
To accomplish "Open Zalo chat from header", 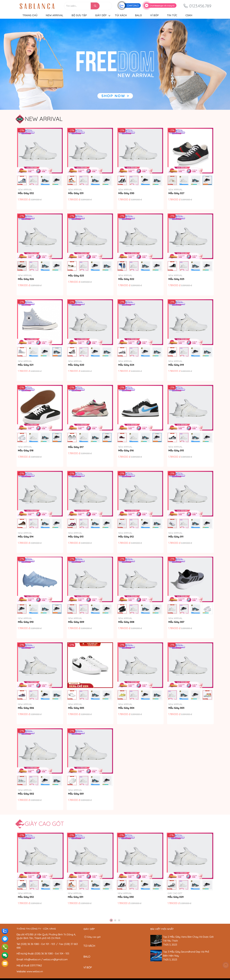I will click(129, 6).
